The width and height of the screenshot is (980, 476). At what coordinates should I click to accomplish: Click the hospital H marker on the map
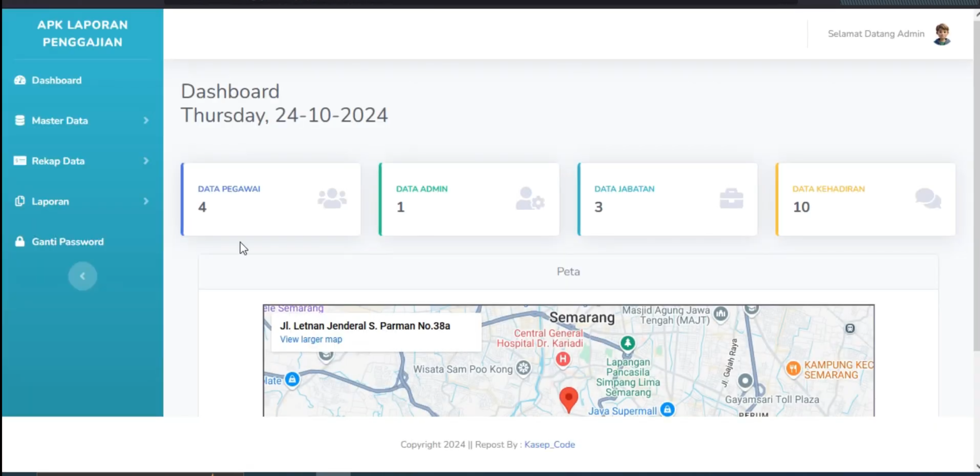[x=563, y=359]
